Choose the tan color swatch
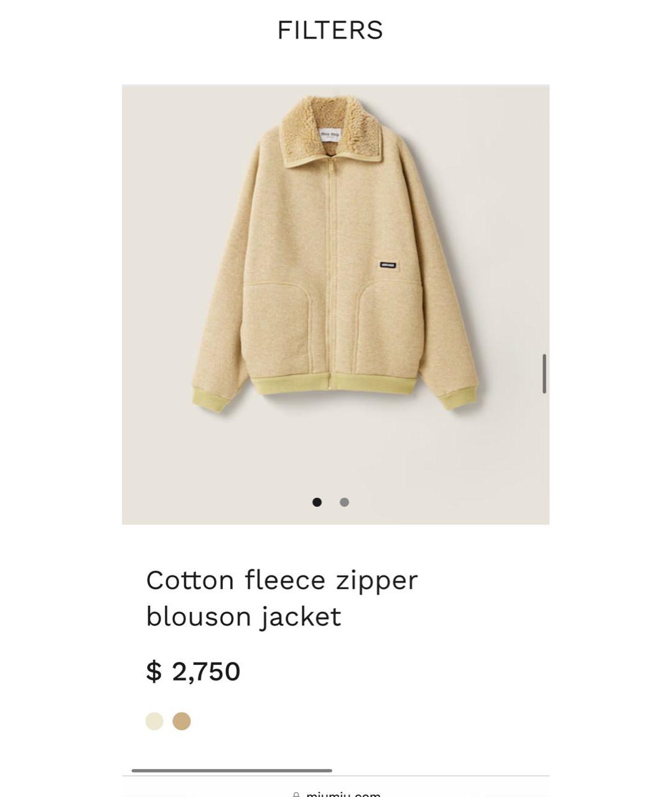Screen dimensions: 672x797 (182, 721)
